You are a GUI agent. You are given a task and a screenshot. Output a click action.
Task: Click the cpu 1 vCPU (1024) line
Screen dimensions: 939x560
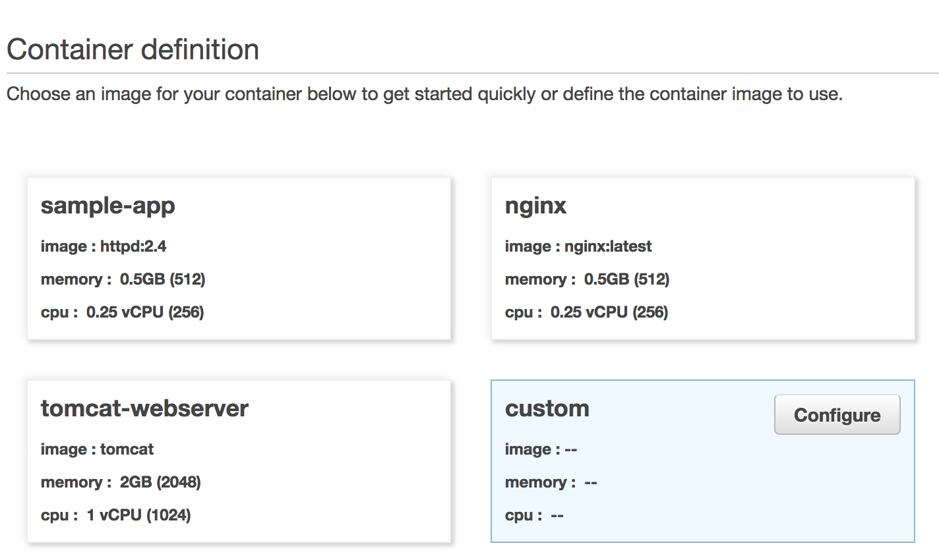[115, 515]
